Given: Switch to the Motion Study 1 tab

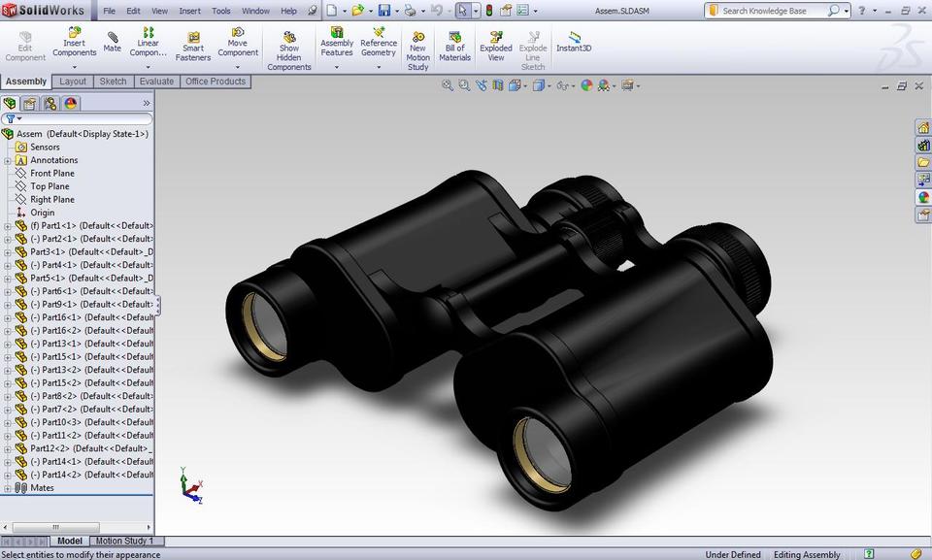Looking at the screenshot, I should pyautogui.click(x=124, y=541).
